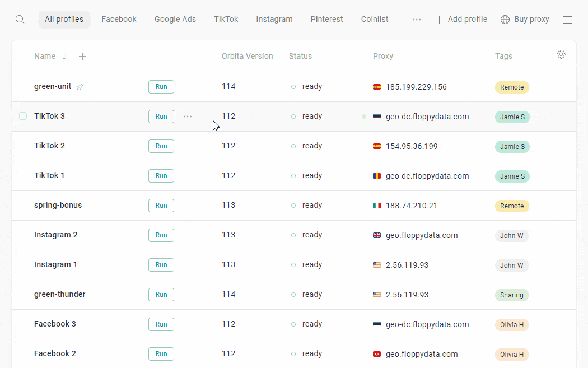Image resolution: width=588 pixels, height=368 pixels.
Task: Select the green-thunder profile name
Action: 59,294
